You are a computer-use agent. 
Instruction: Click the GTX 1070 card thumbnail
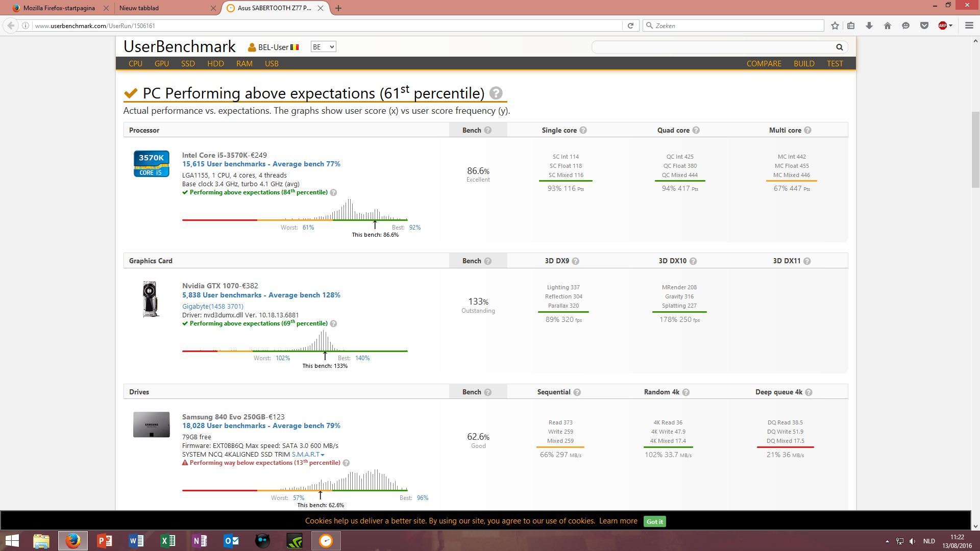pos(151,299)
